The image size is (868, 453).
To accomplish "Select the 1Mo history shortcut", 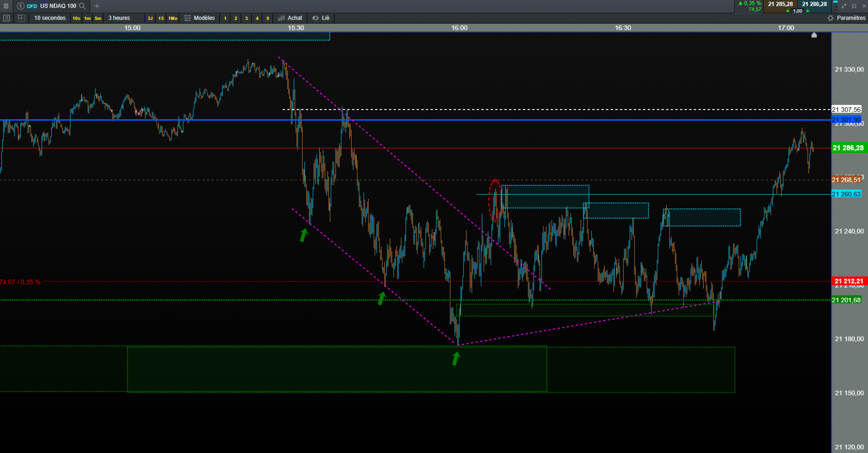I will tap(173, 18).
